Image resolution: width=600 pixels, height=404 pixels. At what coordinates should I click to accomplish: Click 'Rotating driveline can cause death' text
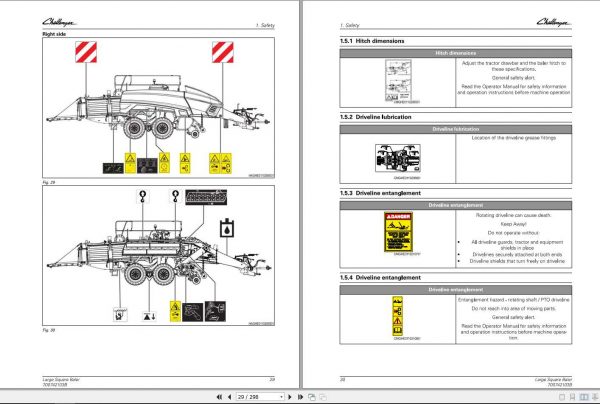[x=513, y=215]
